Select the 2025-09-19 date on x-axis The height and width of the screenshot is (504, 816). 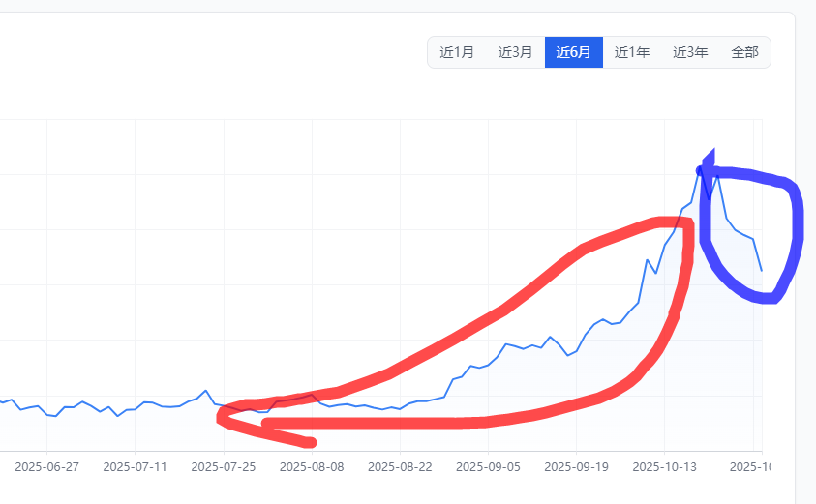pyautogui.click(x=576, y=466)
